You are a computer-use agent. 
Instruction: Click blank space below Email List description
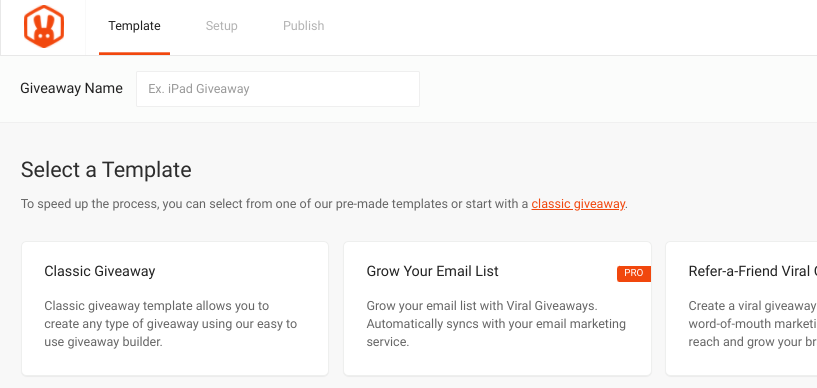pyautogui.click(x=497, y=362)
